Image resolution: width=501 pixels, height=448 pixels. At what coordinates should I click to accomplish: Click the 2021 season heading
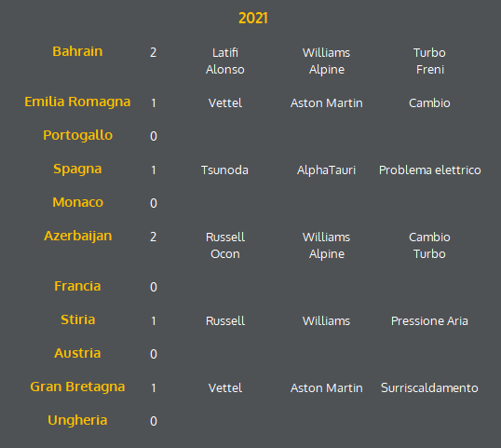[x=253, y=19]
